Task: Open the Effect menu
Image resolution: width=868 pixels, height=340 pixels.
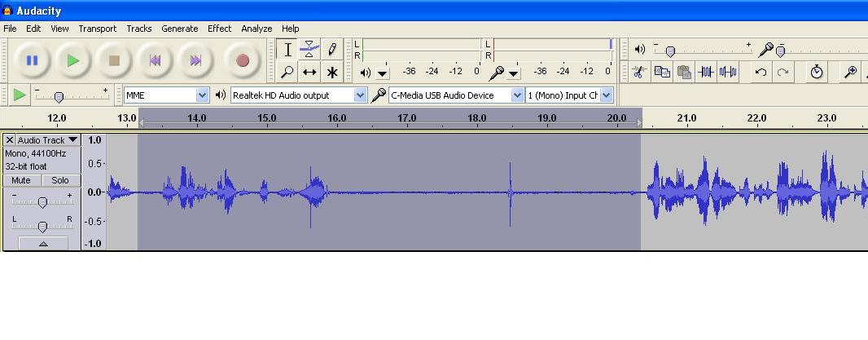Action: pyautogui.click(x=219, y=29)
